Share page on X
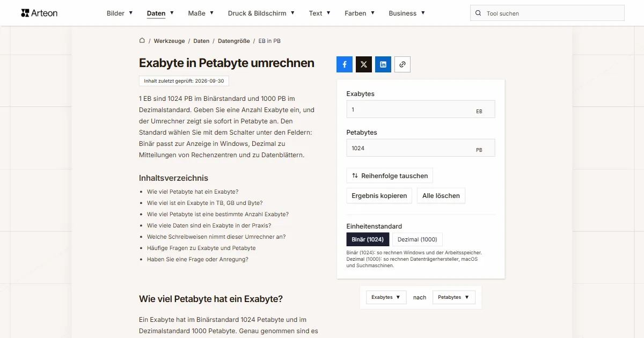644x338 pixels. pos(364,64)
